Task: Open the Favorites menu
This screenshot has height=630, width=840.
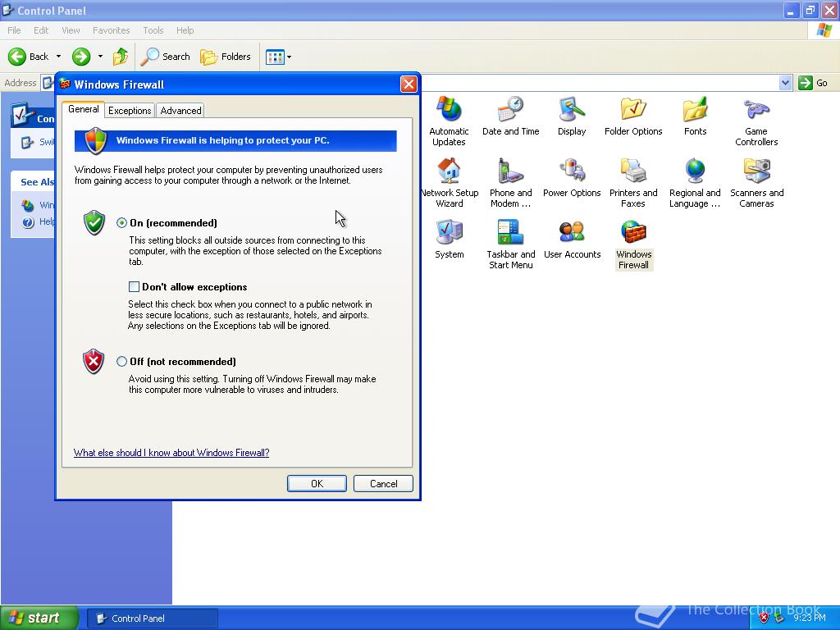Action: 111,30
